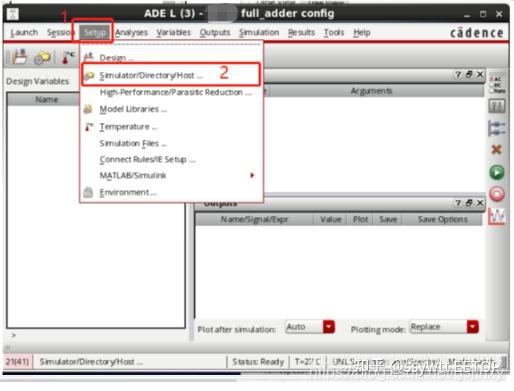
Task: Click the Name/Signal/Expr column header
Action: (254, 220)
